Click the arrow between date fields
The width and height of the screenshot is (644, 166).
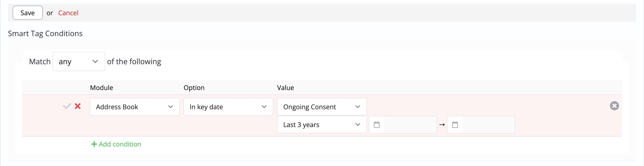pyautogui.click(x=442, y=125)
